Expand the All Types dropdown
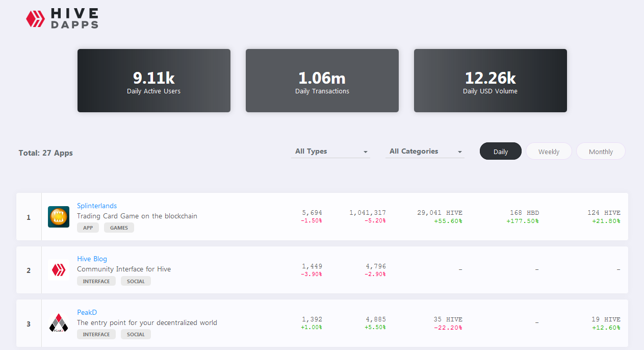The height and width of the screenshot is (350, 644). coord(330,152)
